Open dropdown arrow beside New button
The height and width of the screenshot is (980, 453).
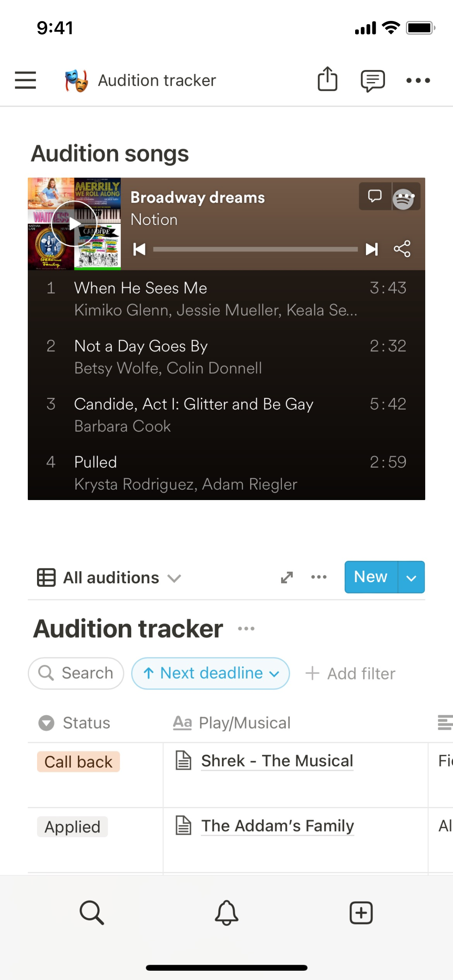pyautogui.click(x=411, y=577)
